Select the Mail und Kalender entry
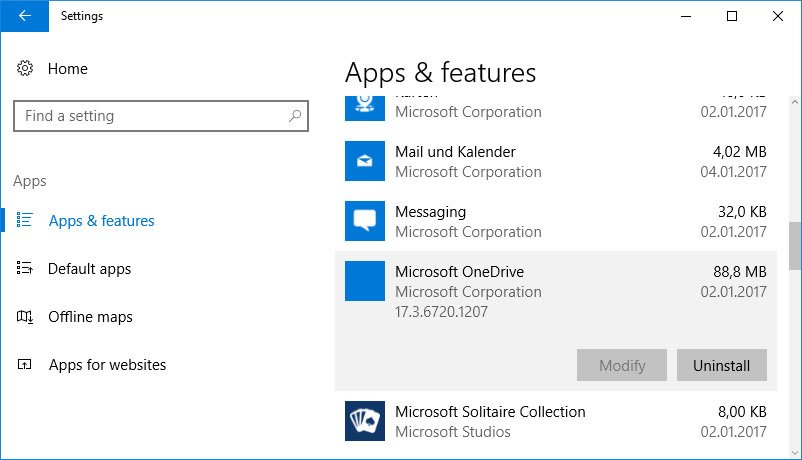802x460 pixels. point(555,161)
